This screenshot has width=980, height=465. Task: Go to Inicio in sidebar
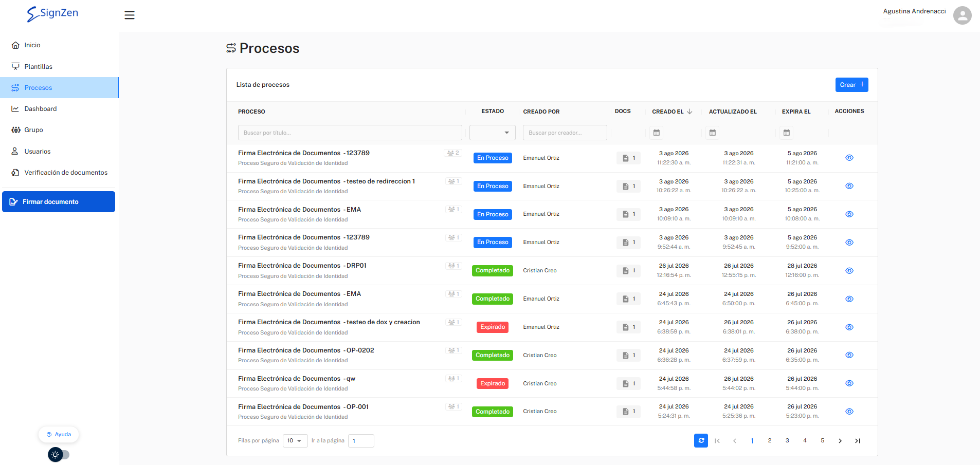[59, 45]
